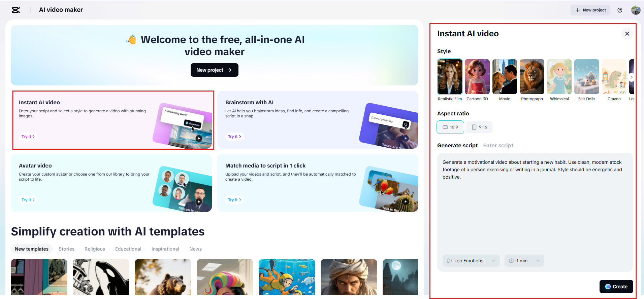Open the red curtain template thumbnail

point(39,277)
